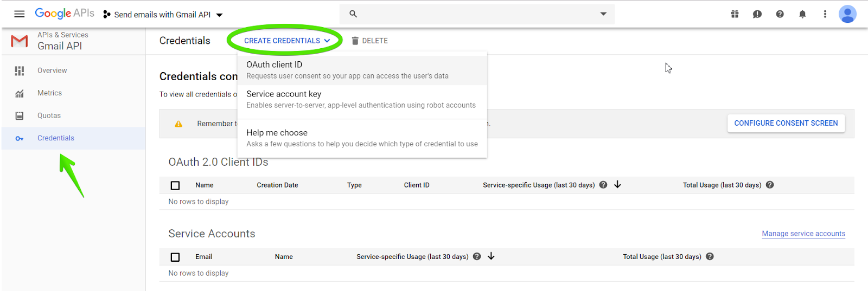Open help for OAuth Total Usage
Viewport: 868px width, 291px height.
(x=770, y=185)
